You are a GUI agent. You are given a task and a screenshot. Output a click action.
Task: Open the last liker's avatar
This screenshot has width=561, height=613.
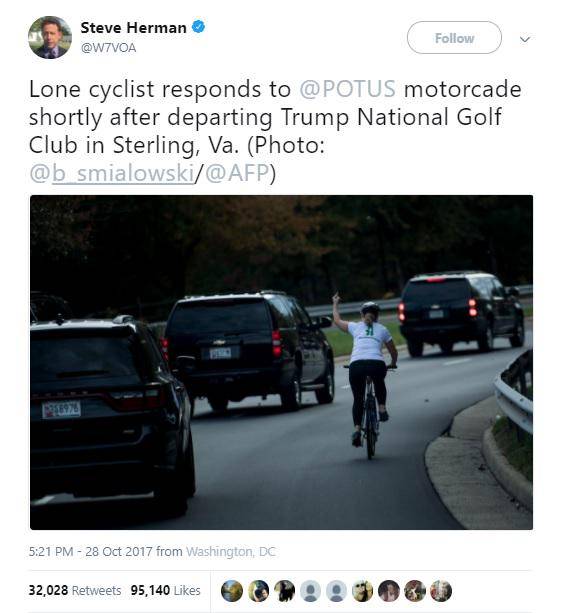click(x=441, y=590)
